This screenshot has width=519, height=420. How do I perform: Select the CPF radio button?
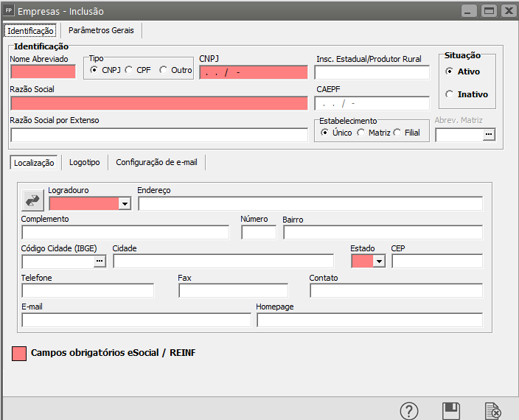point(129,70)
